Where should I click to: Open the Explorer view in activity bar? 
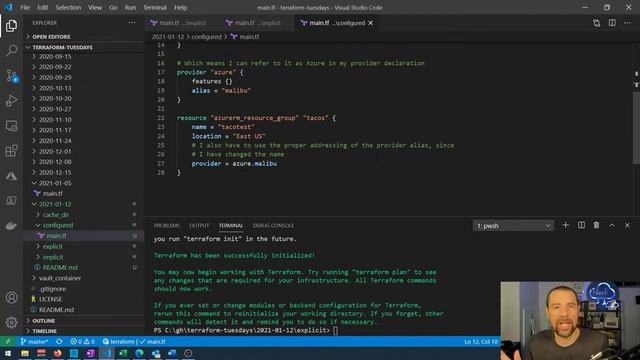11,26
